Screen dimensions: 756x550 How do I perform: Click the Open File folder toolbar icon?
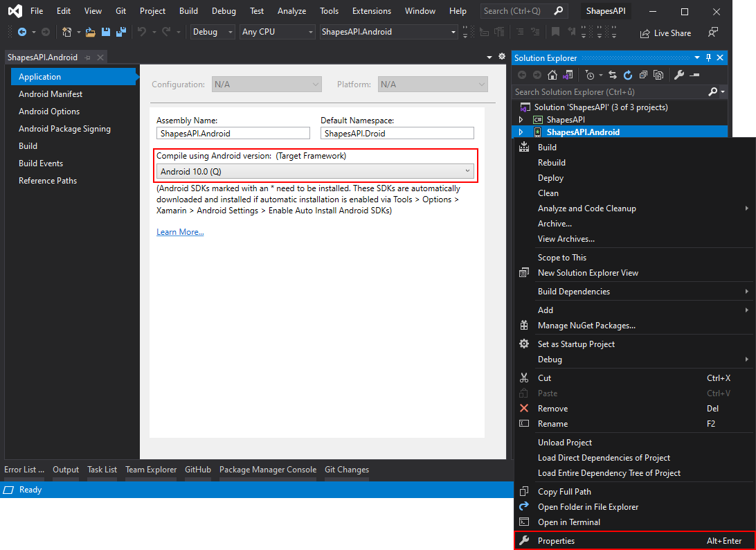coord(90,32)
